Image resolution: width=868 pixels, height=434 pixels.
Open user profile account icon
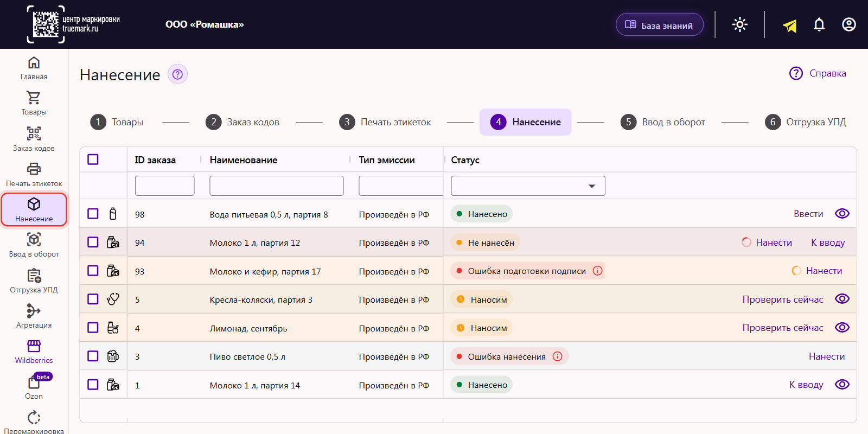point(849,24)
